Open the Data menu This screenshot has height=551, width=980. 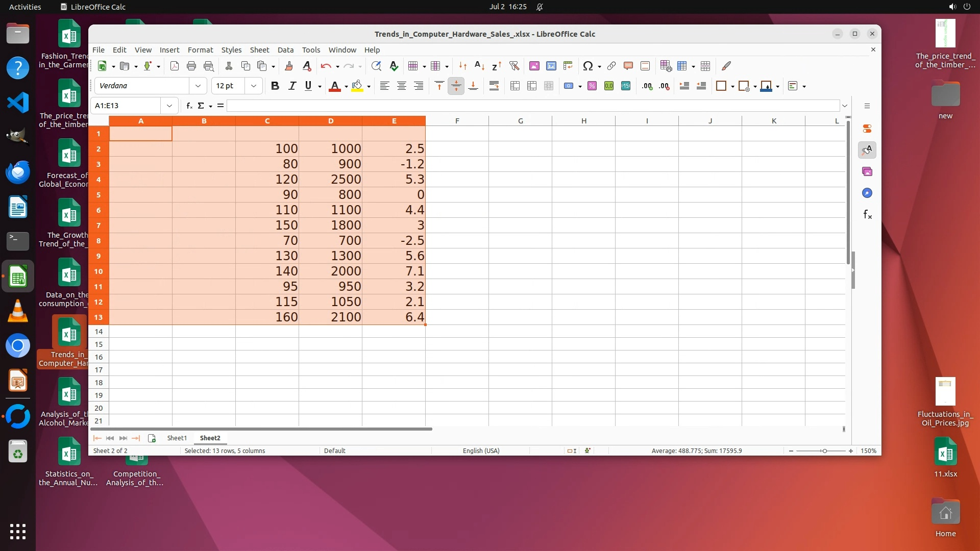(x=285, y=50)
